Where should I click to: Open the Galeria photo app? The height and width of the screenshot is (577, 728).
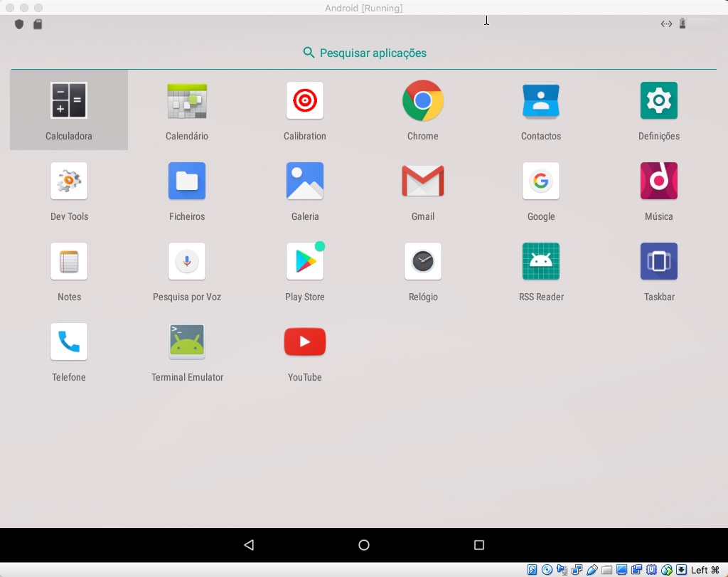[304, 181]
